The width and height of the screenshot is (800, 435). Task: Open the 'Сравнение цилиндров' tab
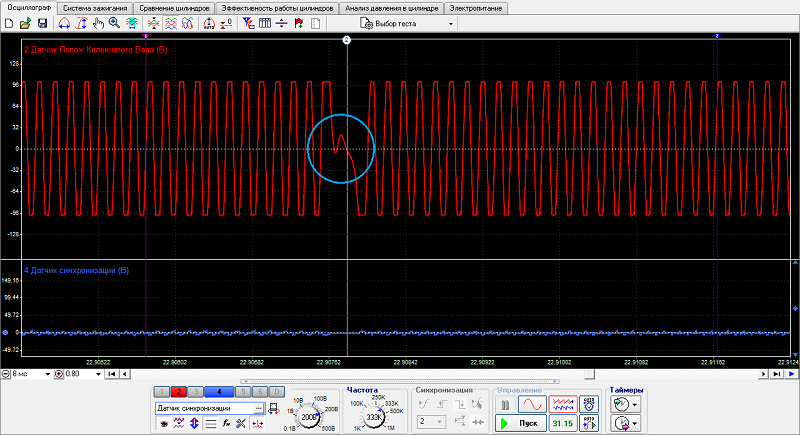(174, 8)
